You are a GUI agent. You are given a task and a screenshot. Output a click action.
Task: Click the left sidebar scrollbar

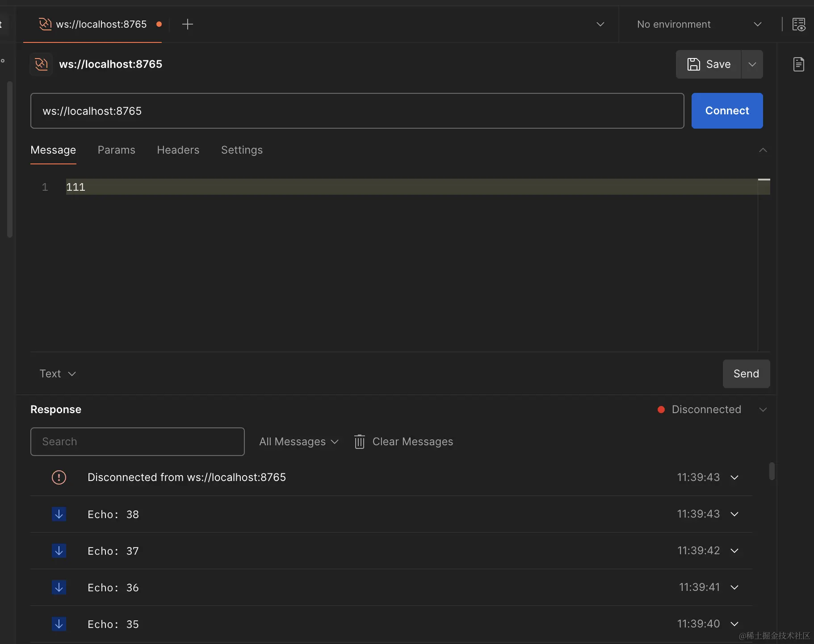[x=9, y=159]
